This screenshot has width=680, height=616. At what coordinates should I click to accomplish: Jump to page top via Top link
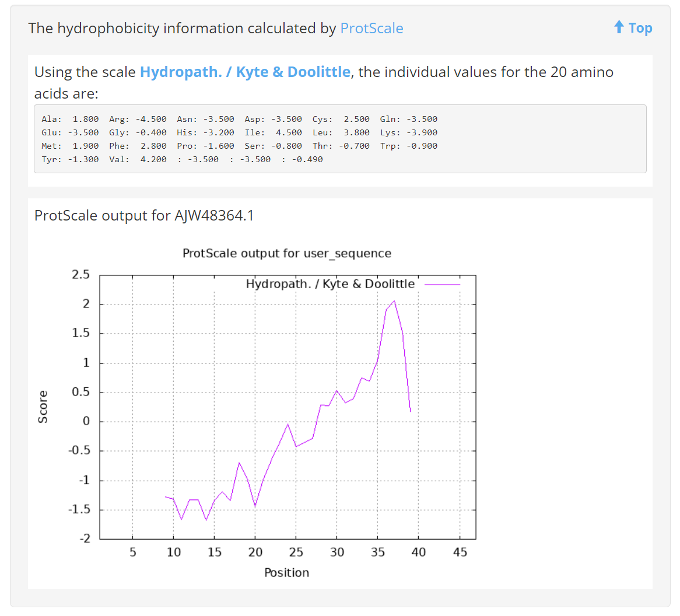(x=640, y=28)
